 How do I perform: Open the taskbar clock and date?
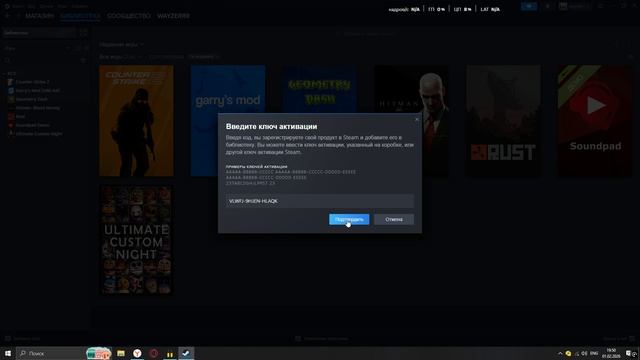pos(611,353)
